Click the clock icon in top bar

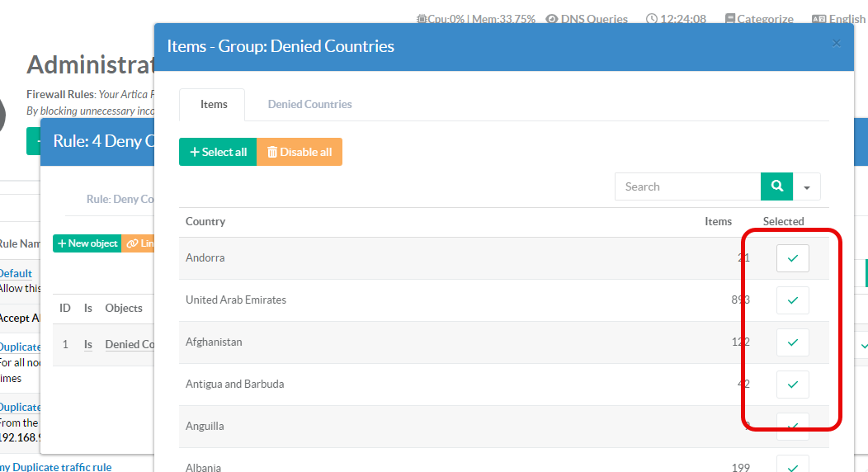pyautogui.click(x=652, y=19)
